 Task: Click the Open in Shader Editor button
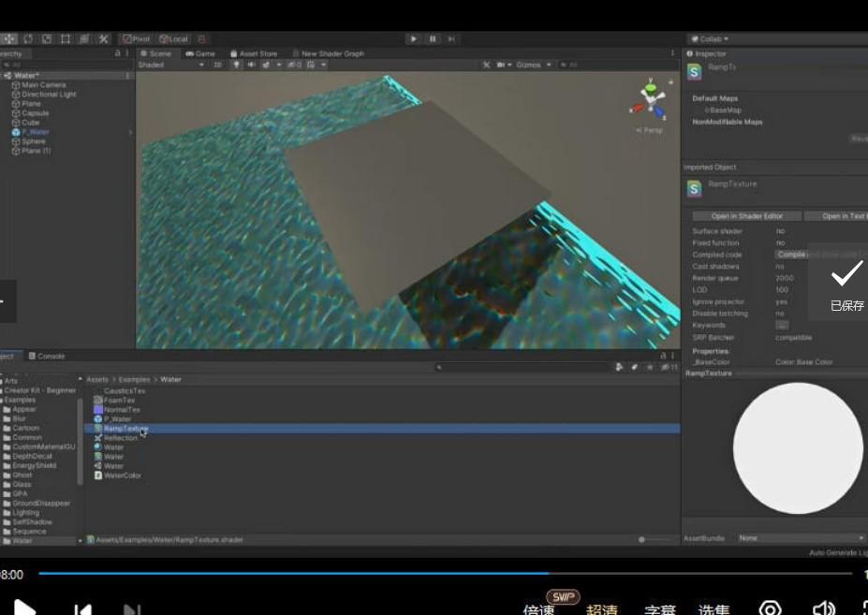(746, 216)
